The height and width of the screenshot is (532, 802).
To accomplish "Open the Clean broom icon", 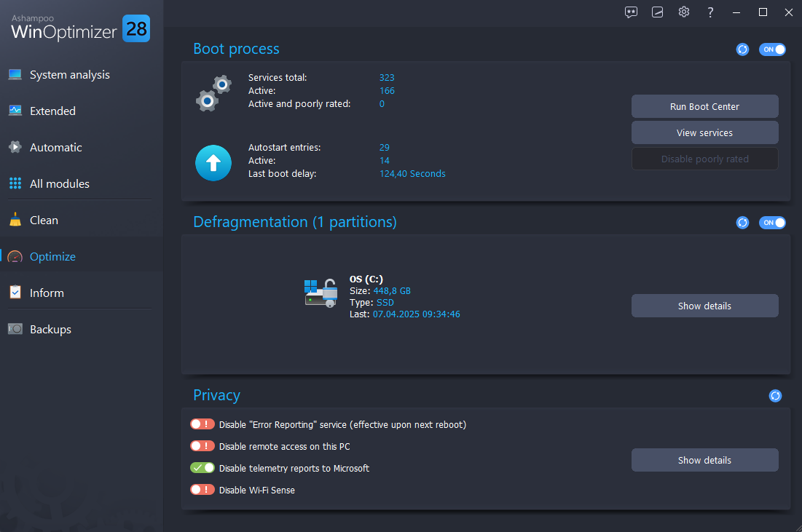I will click(x=15, y=220).
